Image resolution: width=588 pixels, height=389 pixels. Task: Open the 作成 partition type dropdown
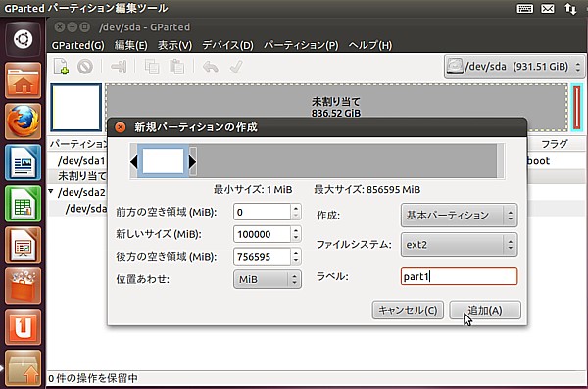tap(460, 216)
